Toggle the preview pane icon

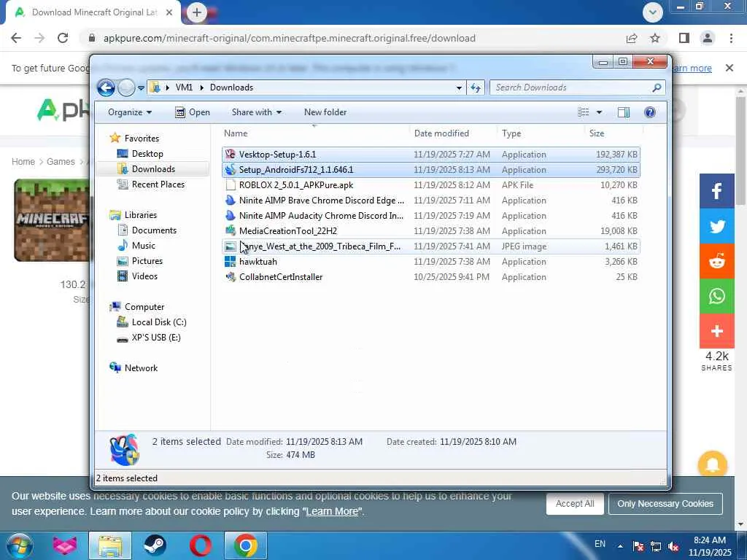tap(624, 112)
